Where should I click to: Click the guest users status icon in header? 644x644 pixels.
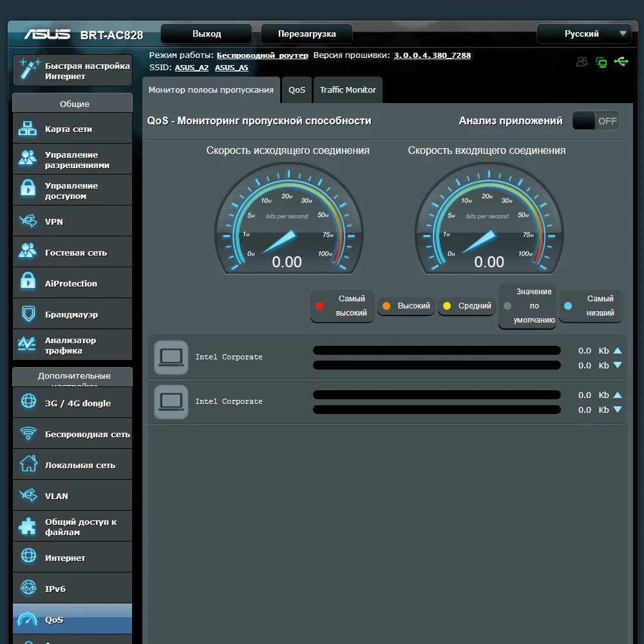[x=582, y=62]
